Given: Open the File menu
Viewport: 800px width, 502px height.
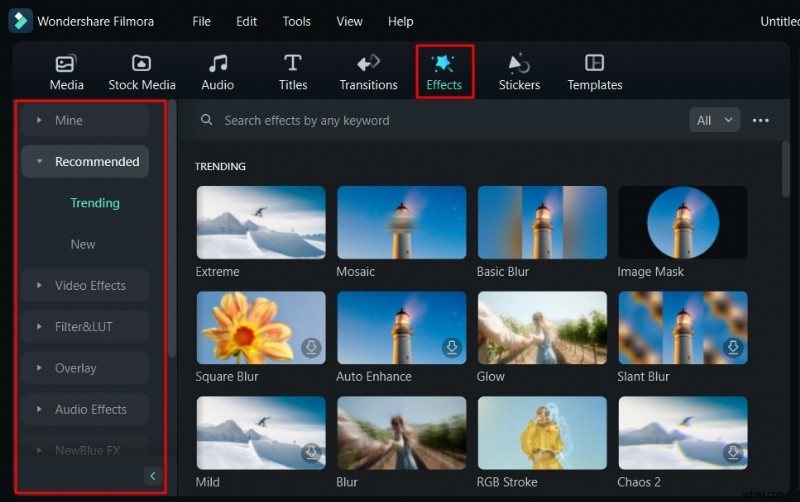Looking at the screenshot, I should (201, 21).
